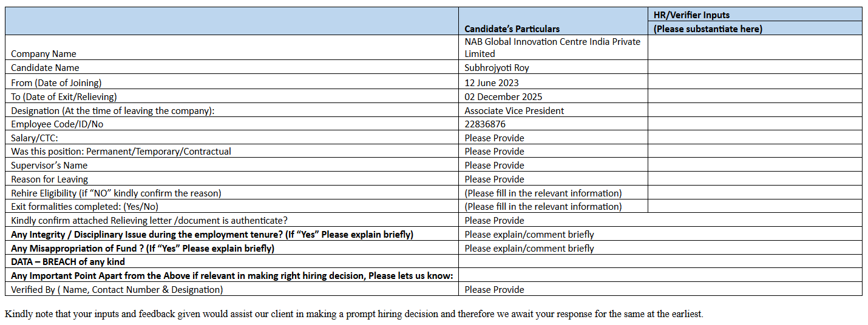Click the "HR/Verifier Inputs" header cell
The image size is (868, 325).
pyautogui.click(x=691, y=15)
